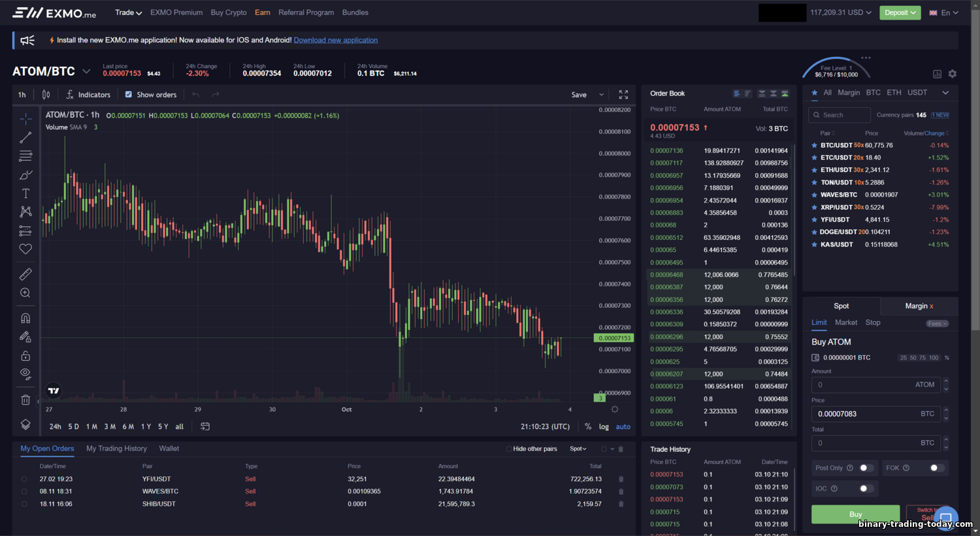The image size is (980, 536).
Task: Toggle stay-in-drawing-mode pencil lock
Action: 25,337
